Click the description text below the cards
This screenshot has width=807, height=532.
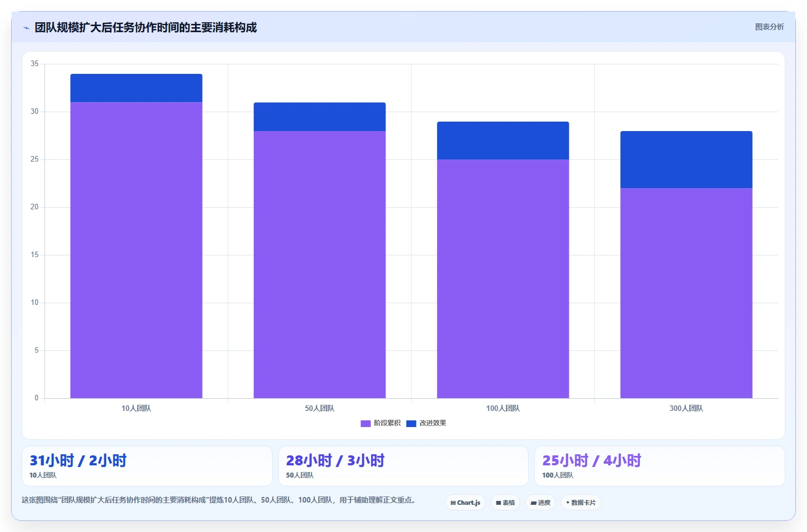click(219, 500)
